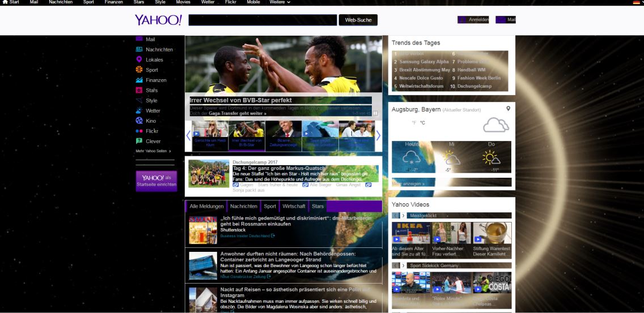Switch to the Nachrichten news tab
This screenshot has height=313, width=644.
(244, 207)
